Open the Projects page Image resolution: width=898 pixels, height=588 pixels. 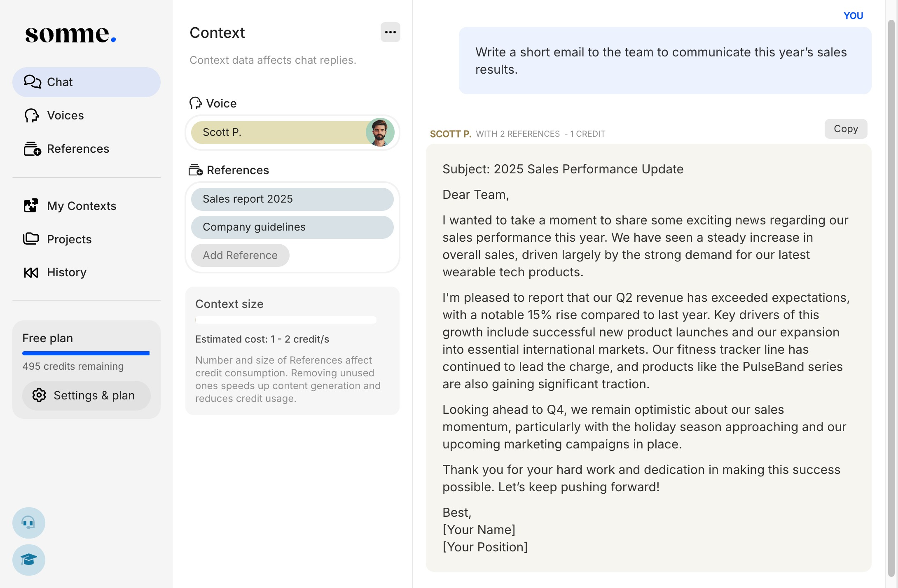pyautogui.click(x=69, y=239)
